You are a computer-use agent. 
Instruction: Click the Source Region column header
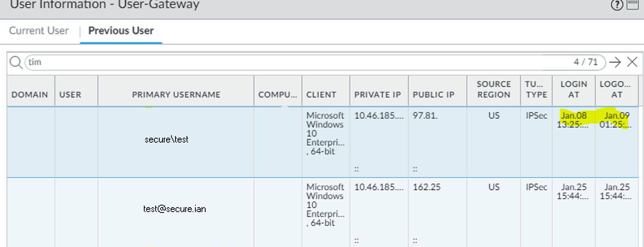(494, 89)
